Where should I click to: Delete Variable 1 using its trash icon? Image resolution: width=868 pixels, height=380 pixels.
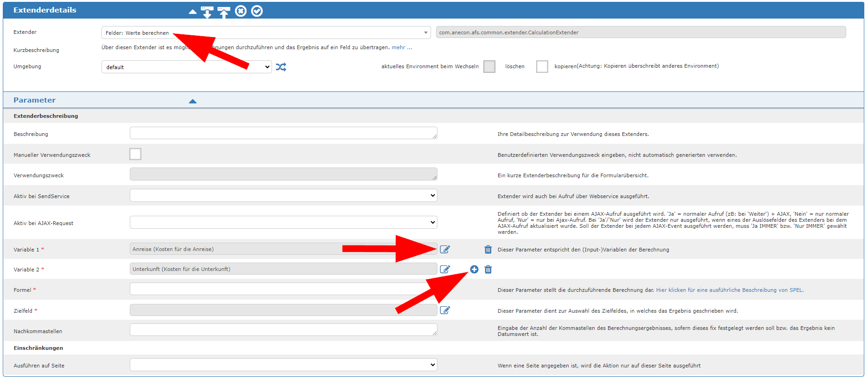[488, 250]
